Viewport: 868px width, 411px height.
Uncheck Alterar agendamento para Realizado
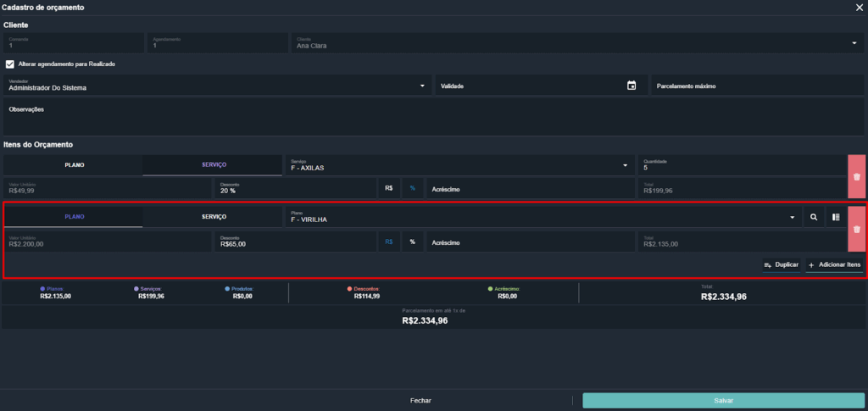(x=10, y=64)
